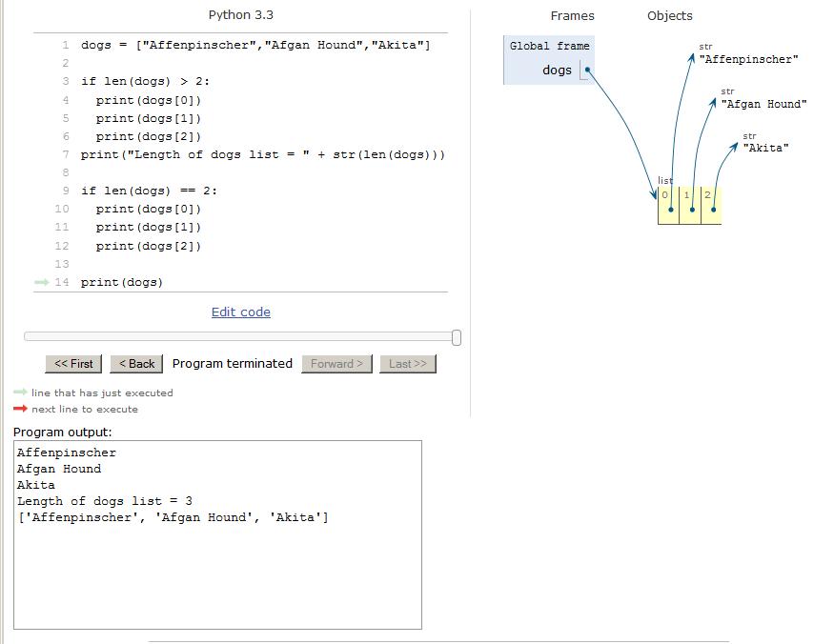Click the red arrow legend icon
Image resolution: width=814 pixels, height=644 pixels.
(x=20, y=409)
